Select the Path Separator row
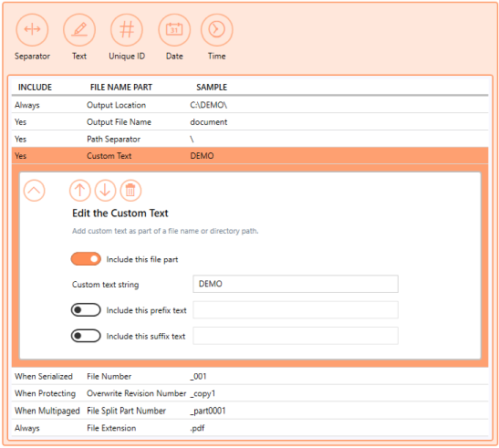Image resolution: width=499 pixels, height=448 pixels. point(250,139)
